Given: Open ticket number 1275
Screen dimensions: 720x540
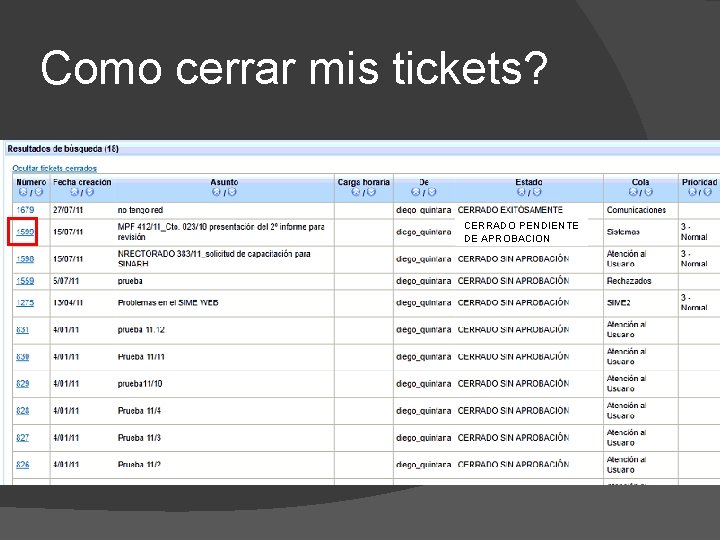Looking at the screenshot, I should click(x=25, y=303).
